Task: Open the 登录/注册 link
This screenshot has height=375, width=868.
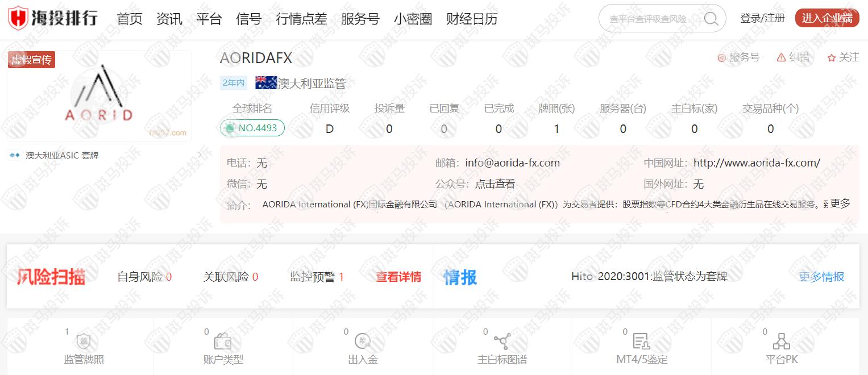Action: [x=762, y=18]
